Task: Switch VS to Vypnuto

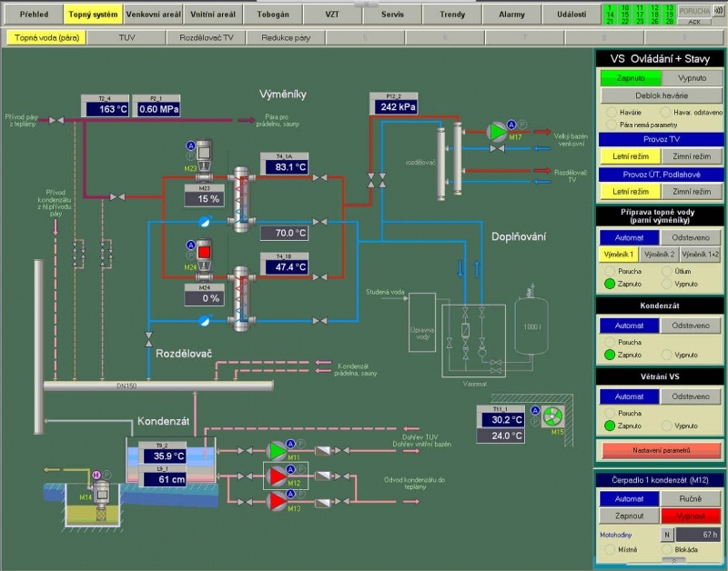Action: tap(692, 78)
